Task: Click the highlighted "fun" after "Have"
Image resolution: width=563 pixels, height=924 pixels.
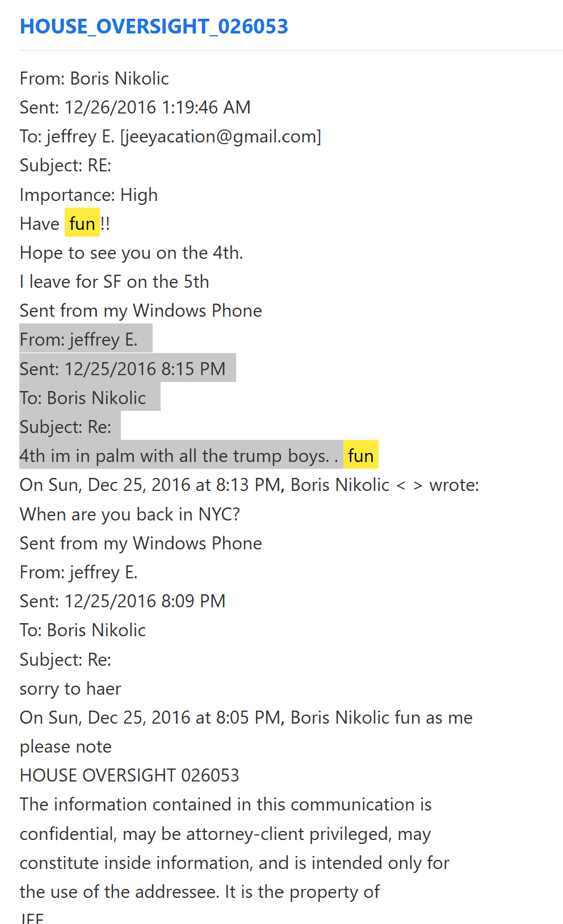Action: coord(82,224)
